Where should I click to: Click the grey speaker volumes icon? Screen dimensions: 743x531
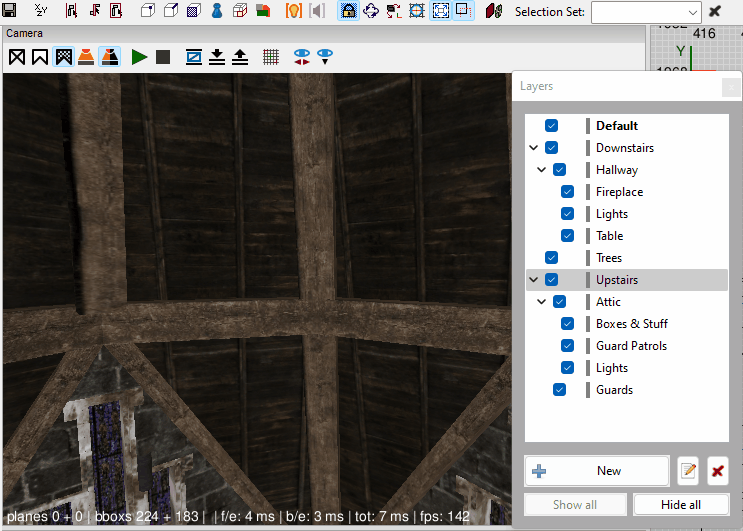317,10
